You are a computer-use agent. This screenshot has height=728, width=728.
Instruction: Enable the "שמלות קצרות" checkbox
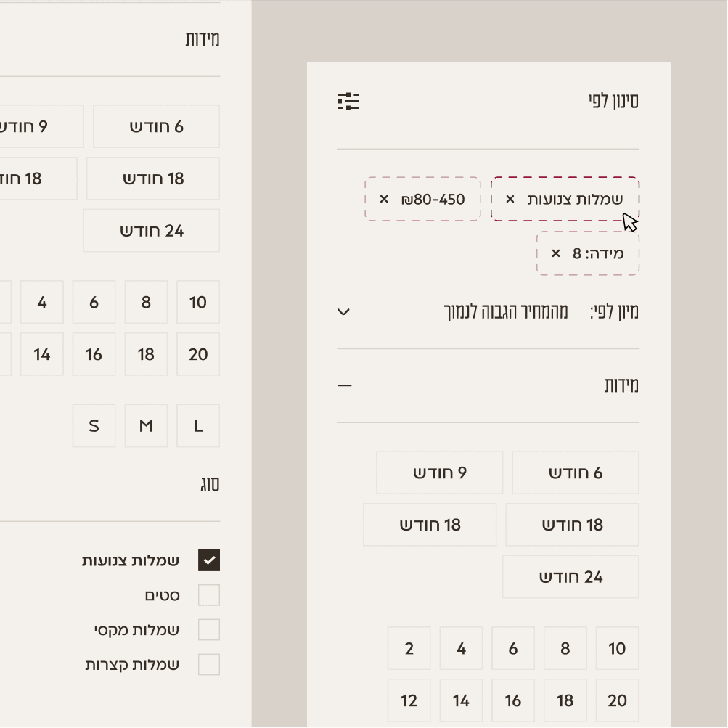pos(209,664)
